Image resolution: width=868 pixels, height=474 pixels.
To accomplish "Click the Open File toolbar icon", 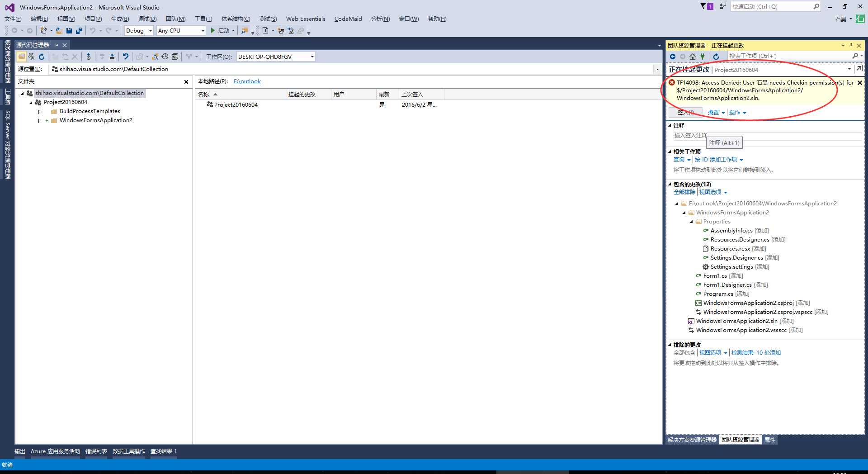I will pyautogui.click(x=59, y=31).
